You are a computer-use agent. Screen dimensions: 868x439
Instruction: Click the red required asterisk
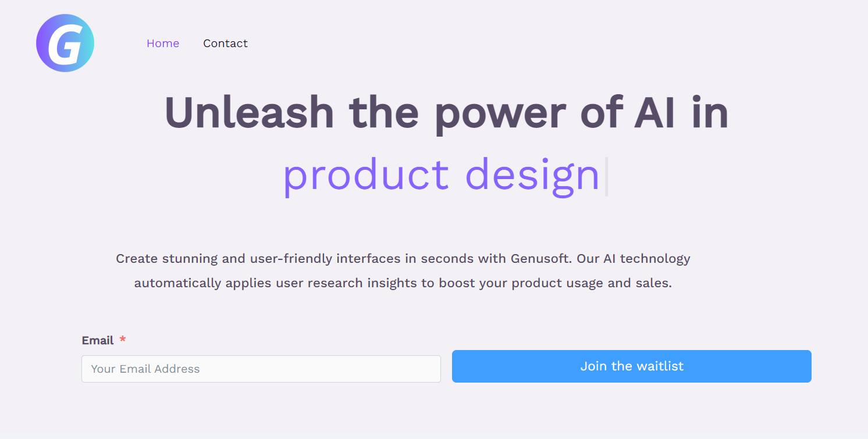pyautogui.click(x=123, y=340)
